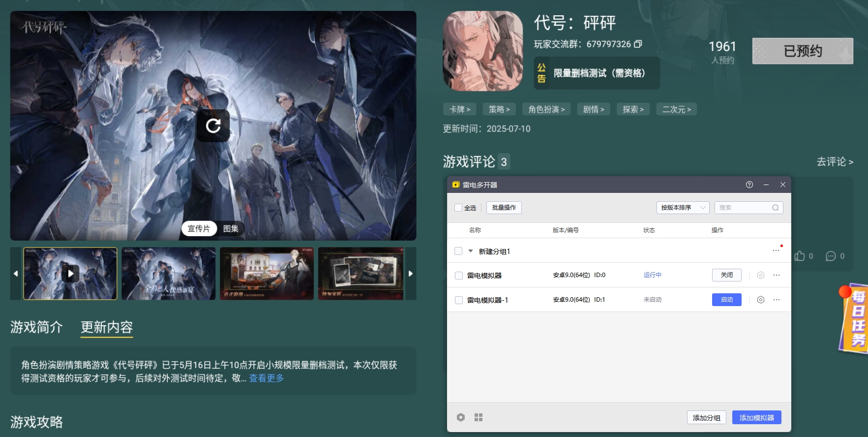Click the 添加模拟器 button

click(757, 417)
